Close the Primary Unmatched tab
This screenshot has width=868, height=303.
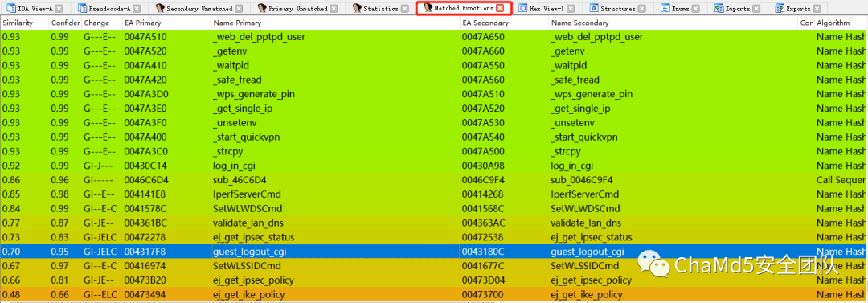(333, 8)
